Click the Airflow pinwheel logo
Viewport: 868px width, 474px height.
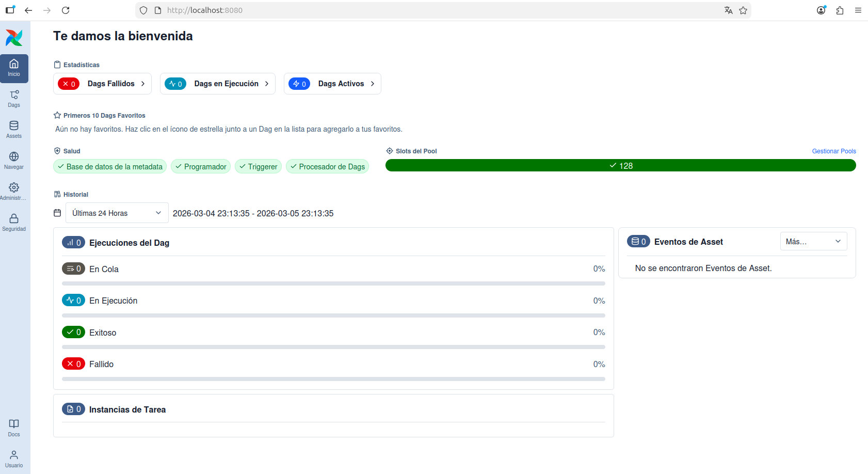tap(14, 38)
